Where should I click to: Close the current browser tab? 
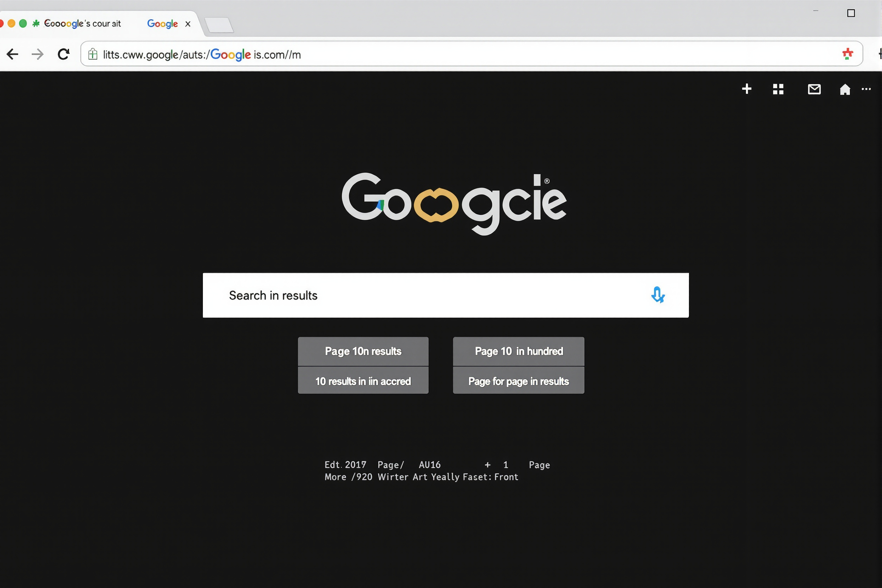coord(188,24)
